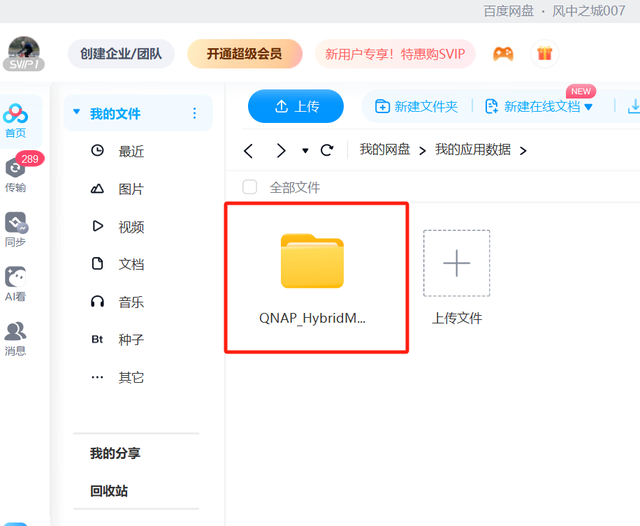Go to 我的网盘 in the breadcrumb
Image resolution: width=640 pixels, height=526 pixels.
click(385, 149)
